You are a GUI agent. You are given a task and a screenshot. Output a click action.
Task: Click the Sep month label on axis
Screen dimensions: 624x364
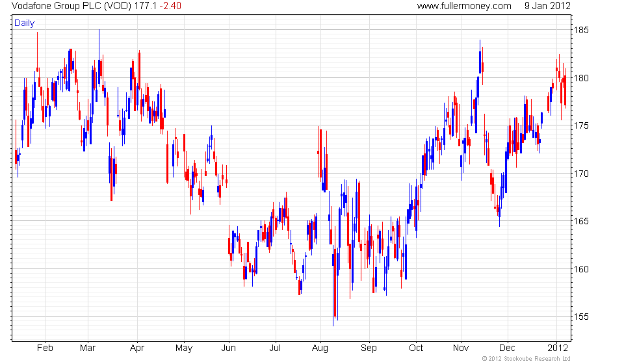click(369, 348)
